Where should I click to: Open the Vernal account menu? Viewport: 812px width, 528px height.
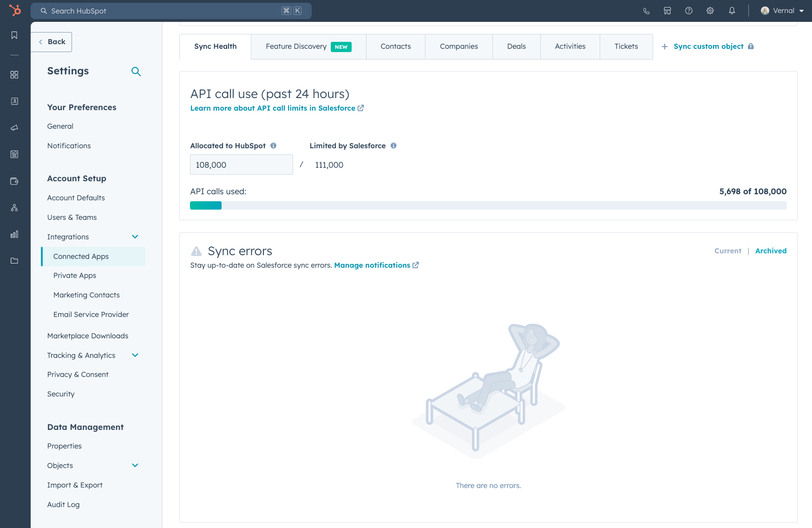[782, 11]
